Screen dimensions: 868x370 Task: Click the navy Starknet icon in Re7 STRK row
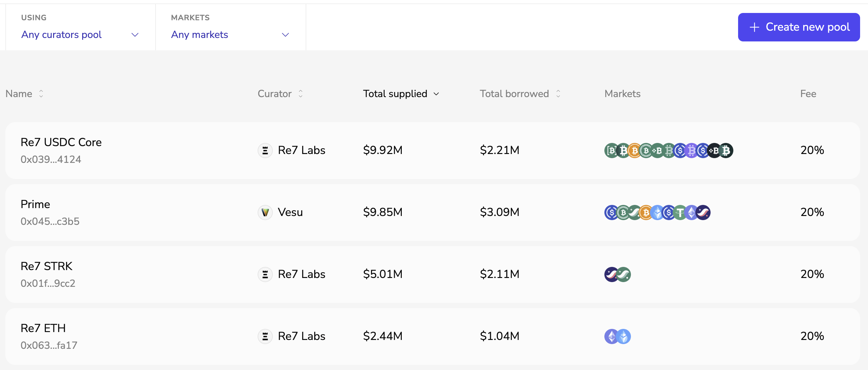tap(611, 274)
